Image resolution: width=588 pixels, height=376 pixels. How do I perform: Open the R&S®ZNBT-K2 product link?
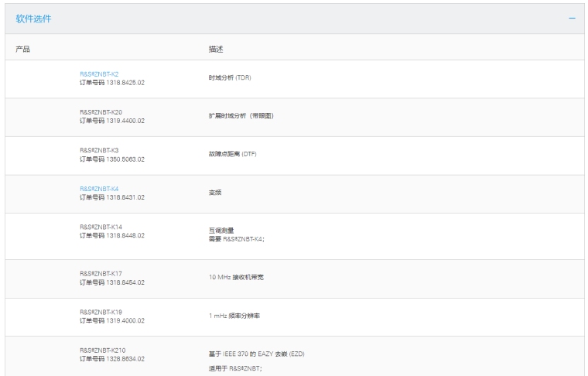pos(99,74)
